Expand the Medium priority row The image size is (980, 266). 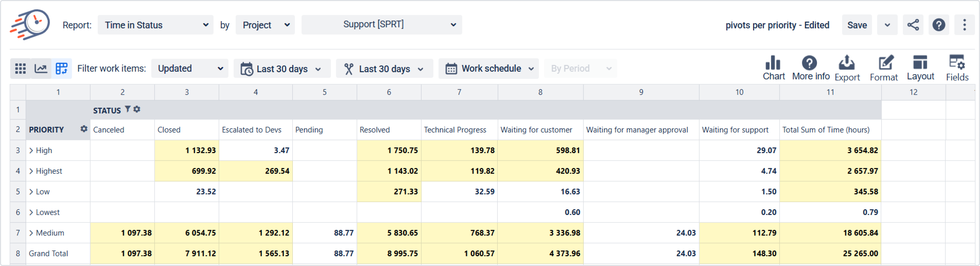(x=31, y=233)
